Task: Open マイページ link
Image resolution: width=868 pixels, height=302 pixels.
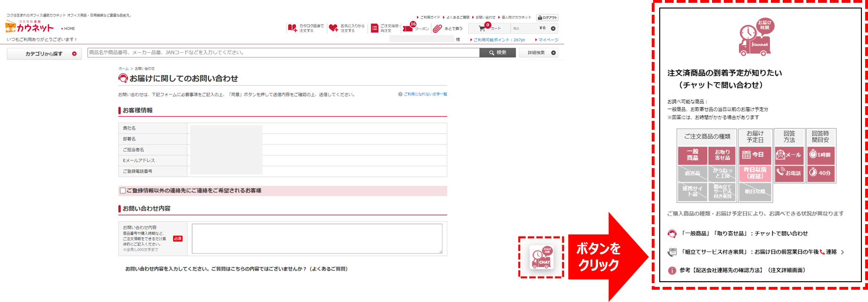Action: tap(548, 40)
